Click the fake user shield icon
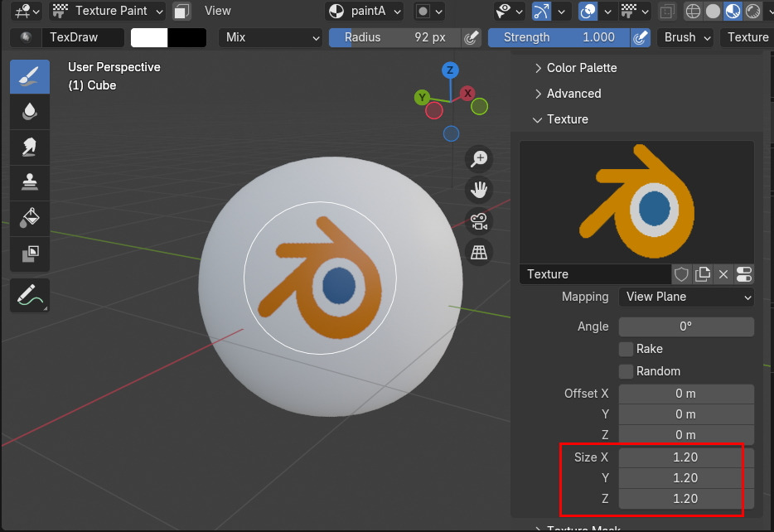The width and height of the screenshot is (774, 532). pyautogui.click(x=681, y=274)
